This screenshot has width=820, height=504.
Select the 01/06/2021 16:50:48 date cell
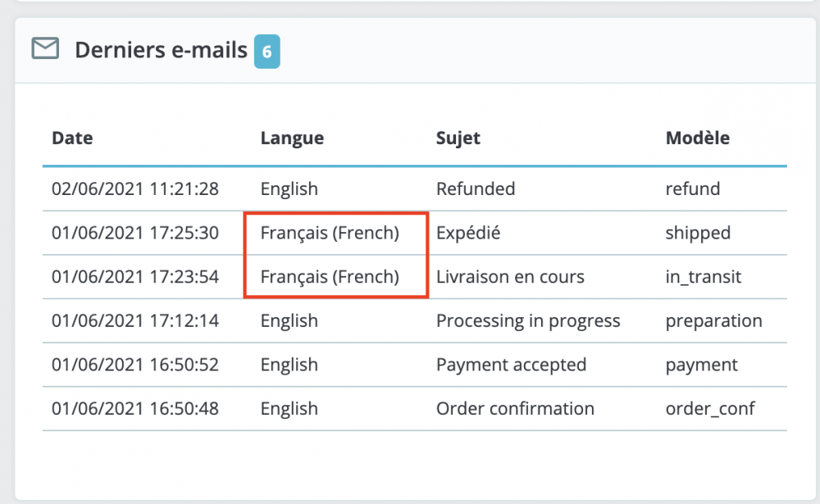click(135, 408)
